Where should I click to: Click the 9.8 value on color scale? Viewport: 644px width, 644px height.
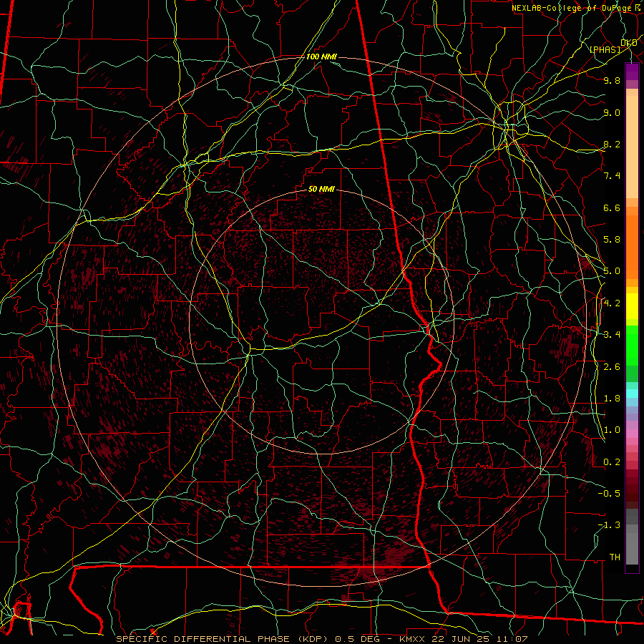[612, 80]
